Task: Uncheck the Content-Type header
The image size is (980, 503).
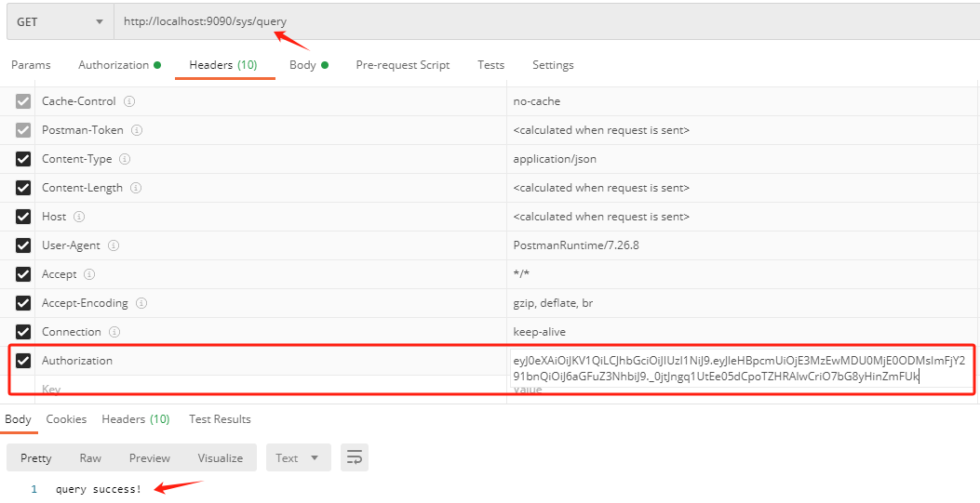Action: click(x=23, y=158)
